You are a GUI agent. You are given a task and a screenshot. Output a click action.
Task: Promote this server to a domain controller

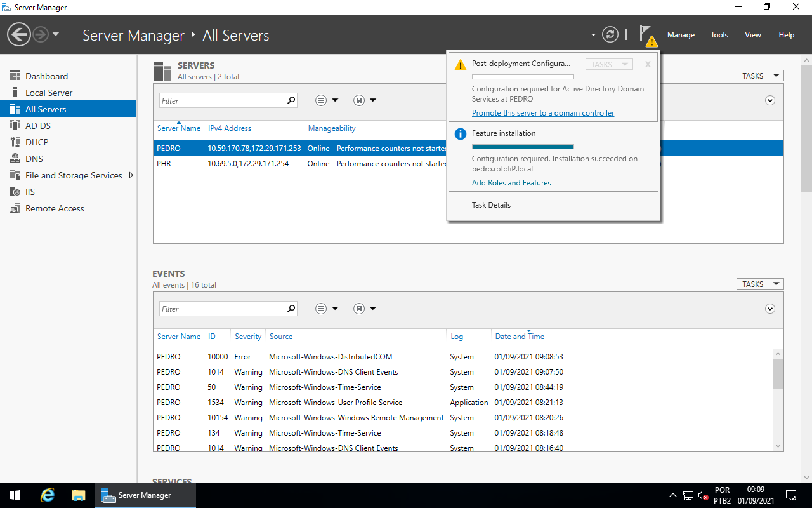pyautogui.click(x=543, y=112)
